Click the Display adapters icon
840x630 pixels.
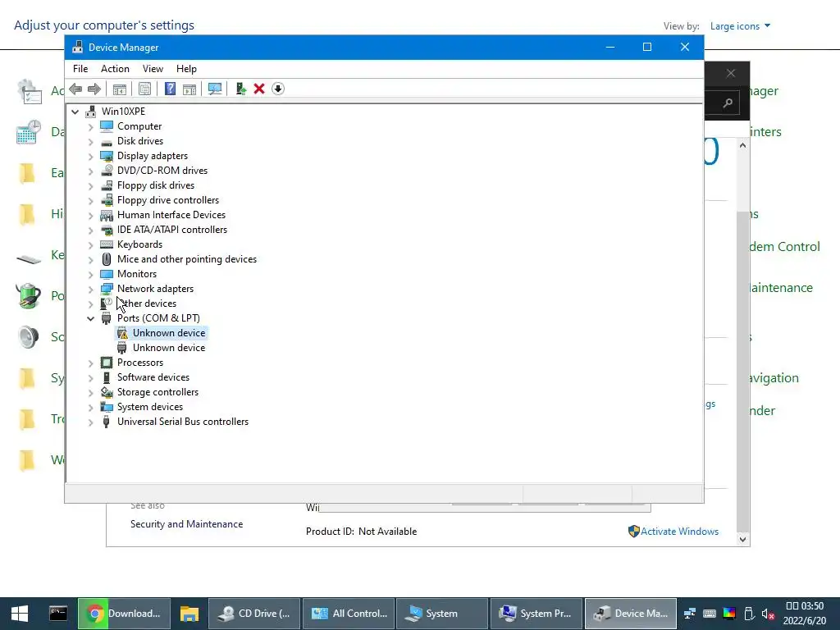(107, 156)
